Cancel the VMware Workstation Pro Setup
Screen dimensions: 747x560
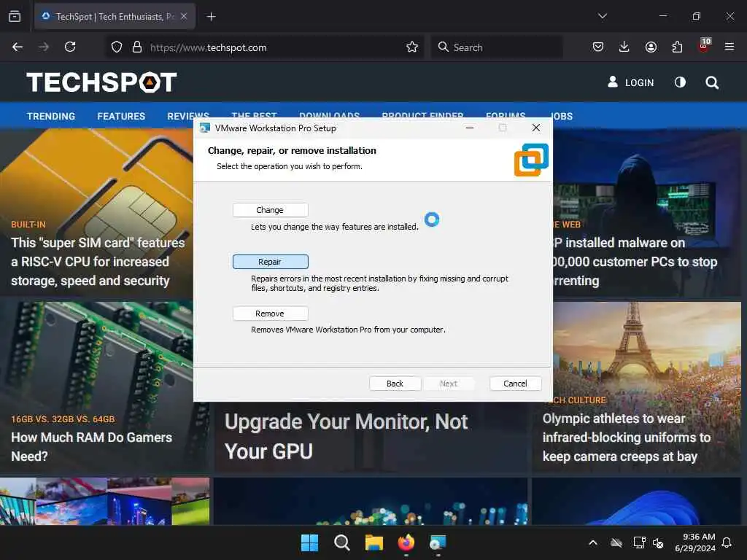click(x=515, y=384)
